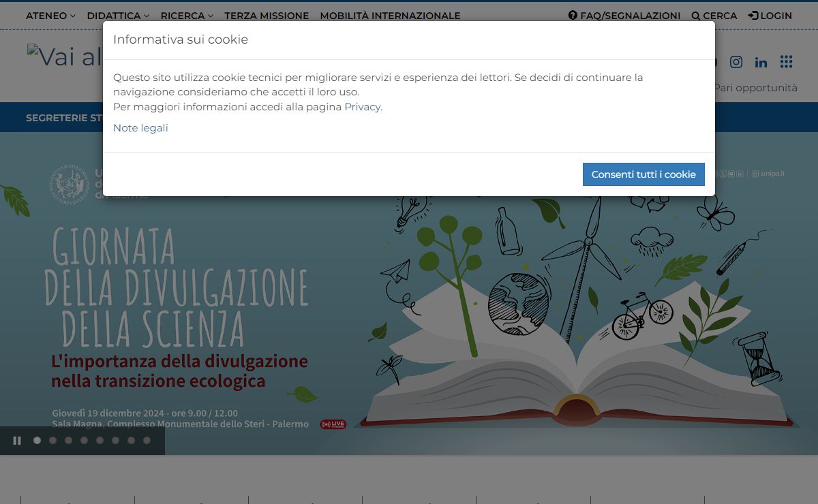Select the last carousel slide dot
This screenshot has width=818, height=504.
coord(147,441)
